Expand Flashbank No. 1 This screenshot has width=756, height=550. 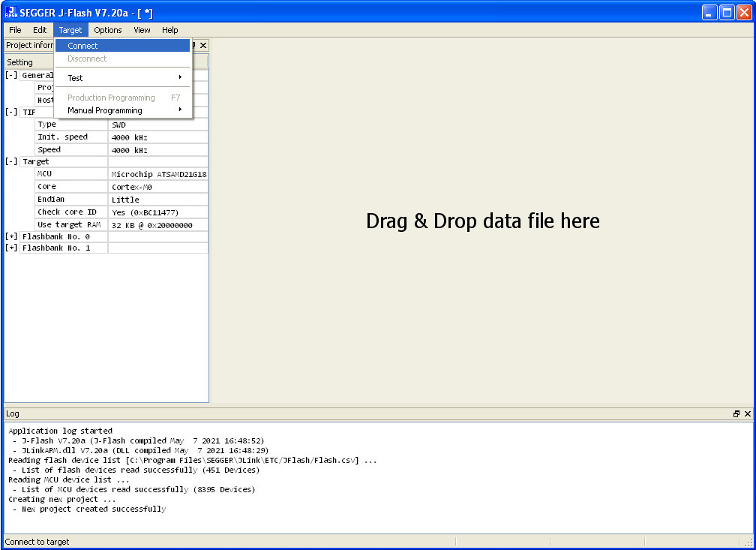click(11, 248)
